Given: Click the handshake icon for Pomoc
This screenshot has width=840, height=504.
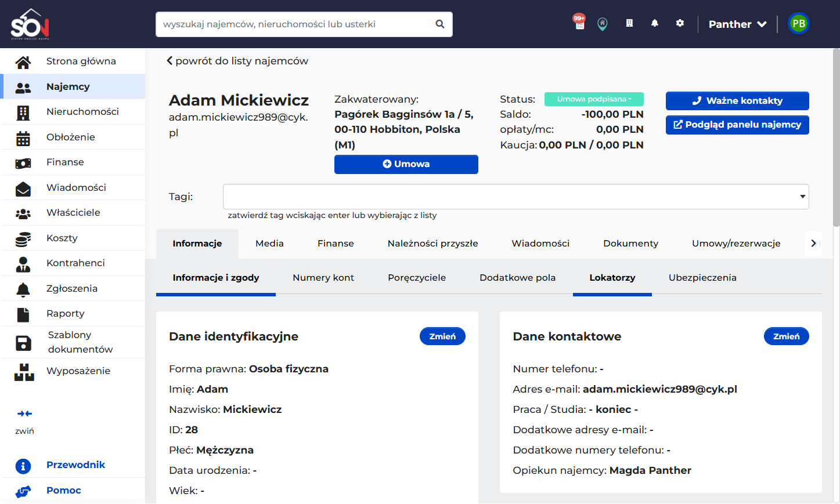Looking at the screenshot, I should click(x=23, y=491).
